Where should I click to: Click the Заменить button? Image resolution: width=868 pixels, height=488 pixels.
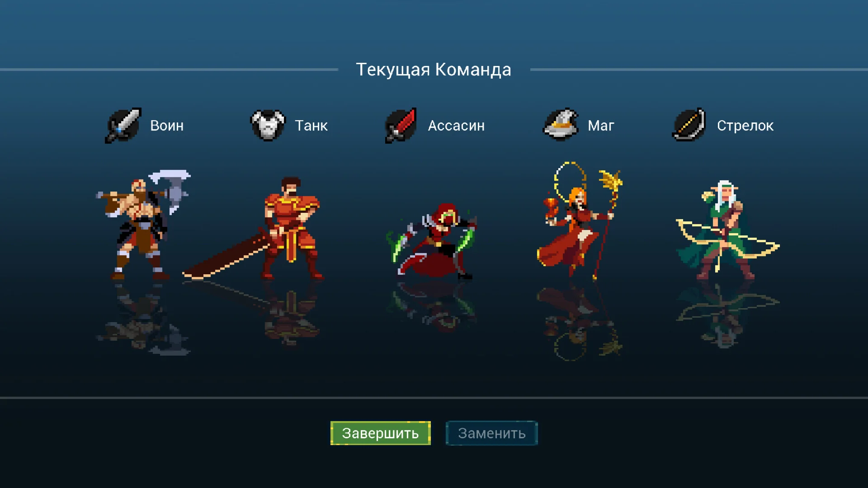[492, 433]
